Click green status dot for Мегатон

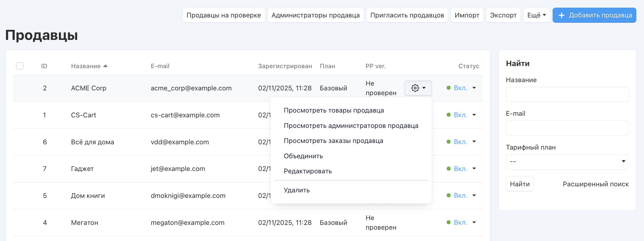[x=449, y=223]
